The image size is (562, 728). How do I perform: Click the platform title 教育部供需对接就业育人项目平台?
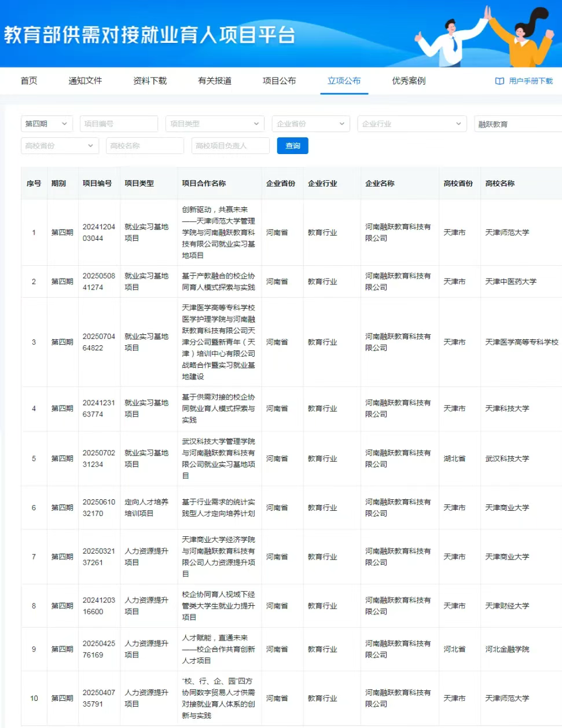click(x=150, y=35)
